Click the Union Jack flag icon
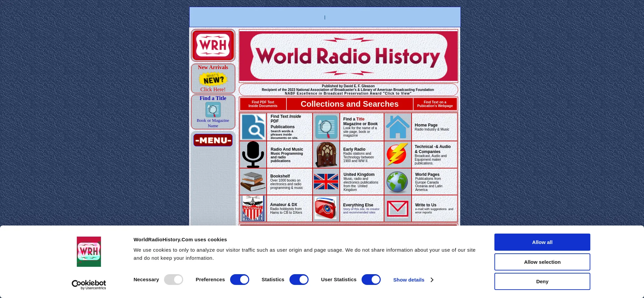 click(x=326, y=182)
